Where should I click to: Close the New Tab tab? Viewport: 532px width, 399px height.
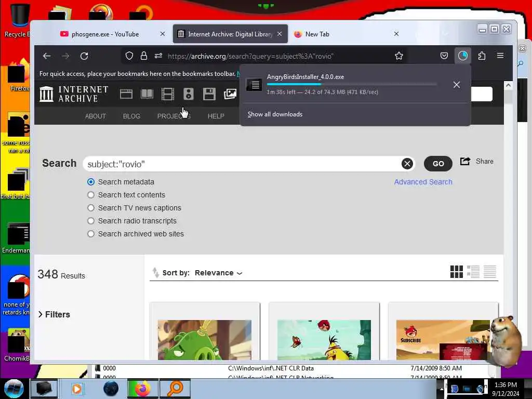396,34
